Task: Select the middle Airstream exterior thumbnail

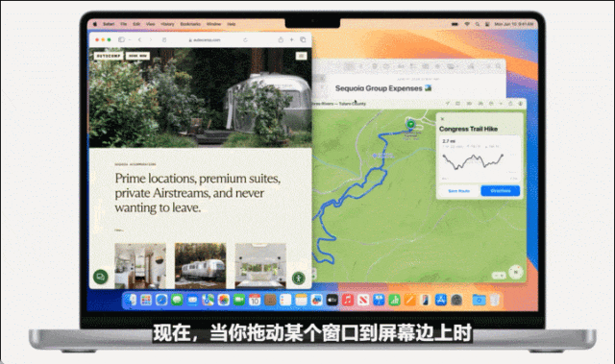Action: tap(200, 265)
